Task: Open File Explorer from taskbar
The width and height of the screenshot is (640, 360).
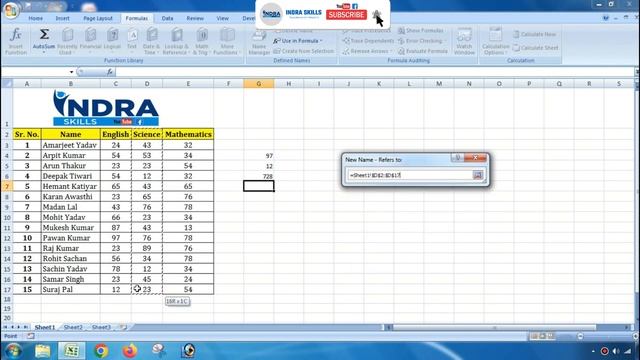Action: 42,351
